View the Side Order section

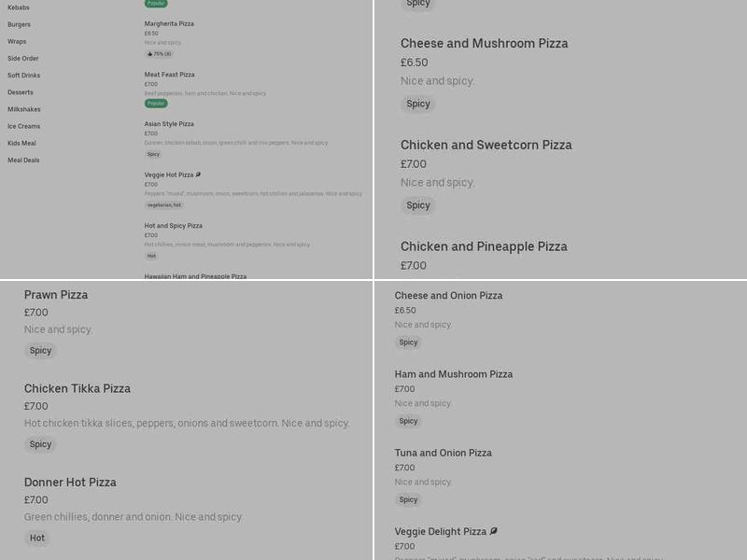pyautogui.click(x=22, y=58)
